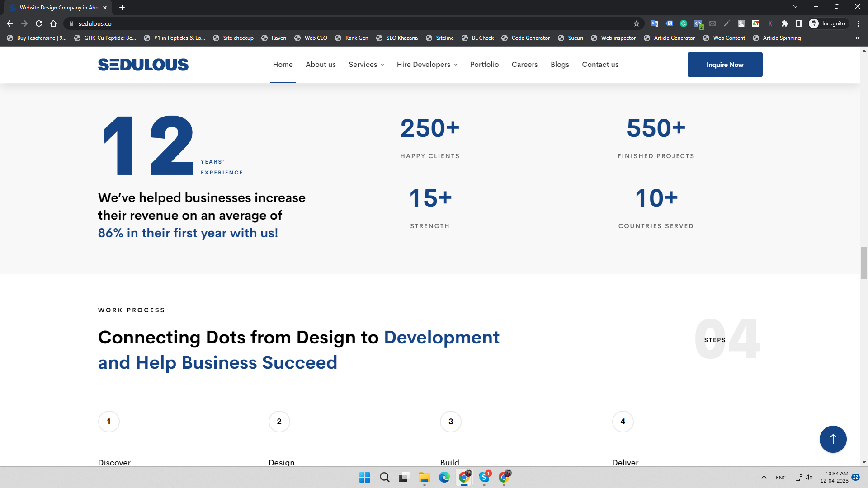Expand the Hire Developers dropdown menu

427,65
